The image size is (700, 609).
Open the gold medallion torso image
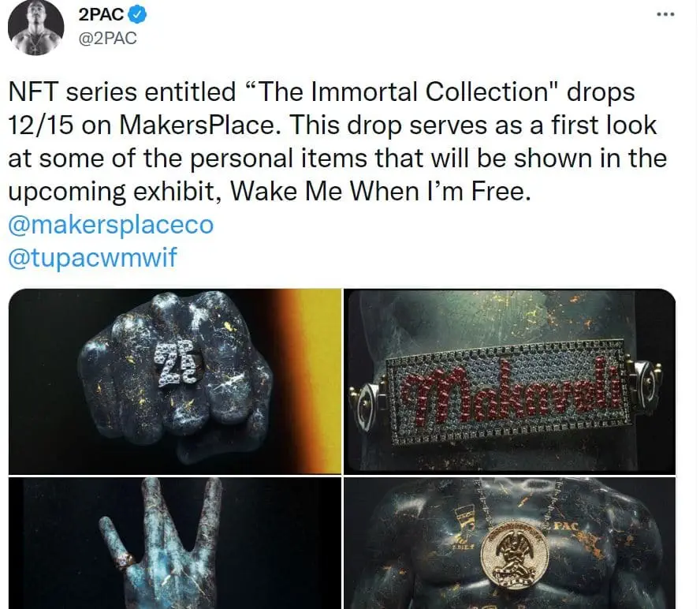tap(510, 543)
